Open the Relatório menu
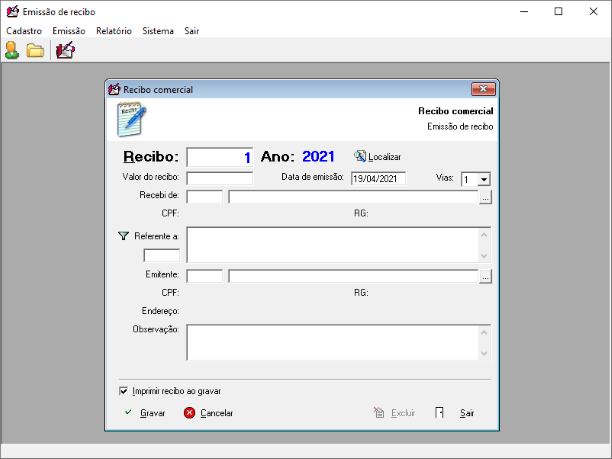 click(x=114, y=31)
